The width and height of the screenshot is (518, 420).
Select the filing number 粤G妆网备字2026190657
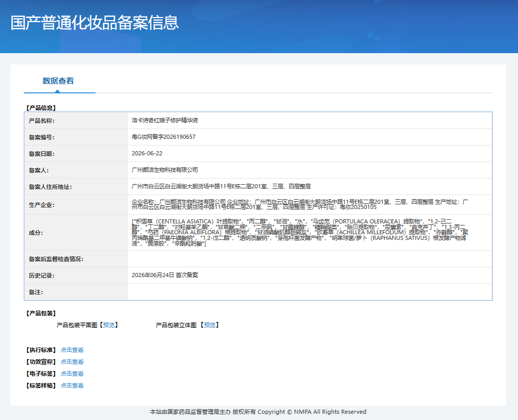[164, 137]
